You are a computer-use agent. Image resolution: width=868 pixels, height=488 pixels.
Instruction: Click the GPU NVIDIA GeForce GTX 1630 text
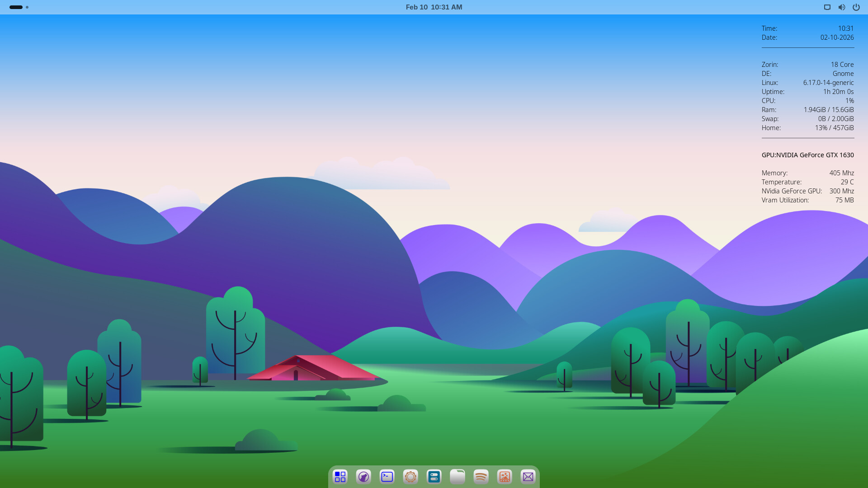807,155
